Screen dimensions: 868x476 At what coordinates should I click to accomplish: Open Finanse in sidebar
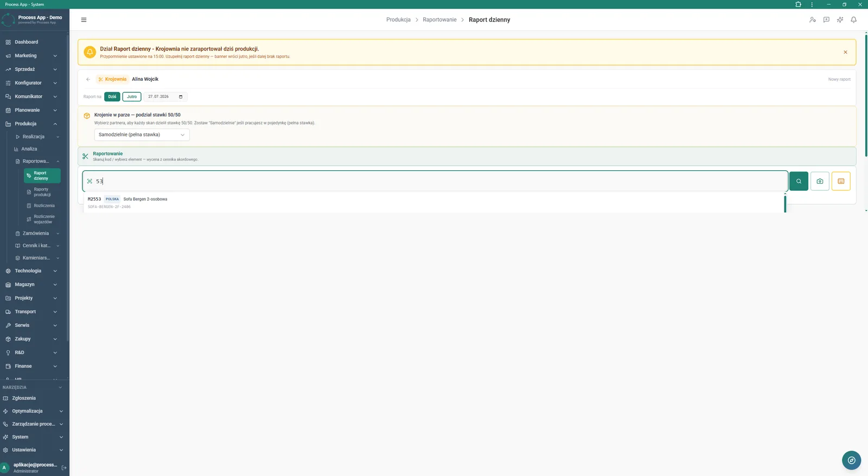(23, 366)
